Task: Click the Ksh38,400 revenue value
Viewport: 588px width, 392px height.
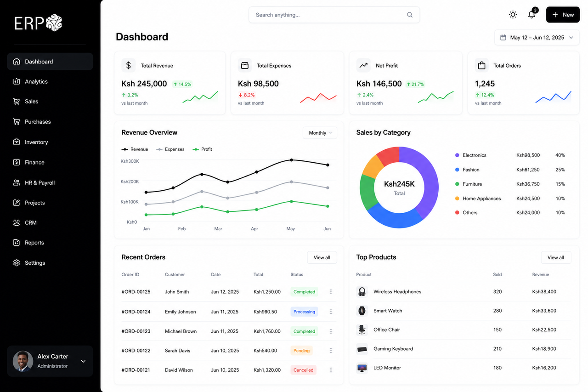Action: (x=544, y=292)
